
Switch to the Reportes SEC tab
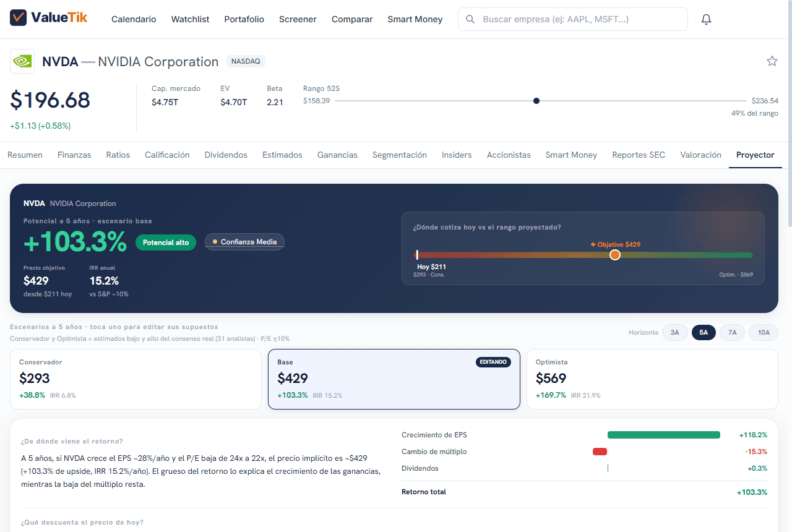(639, 155)
